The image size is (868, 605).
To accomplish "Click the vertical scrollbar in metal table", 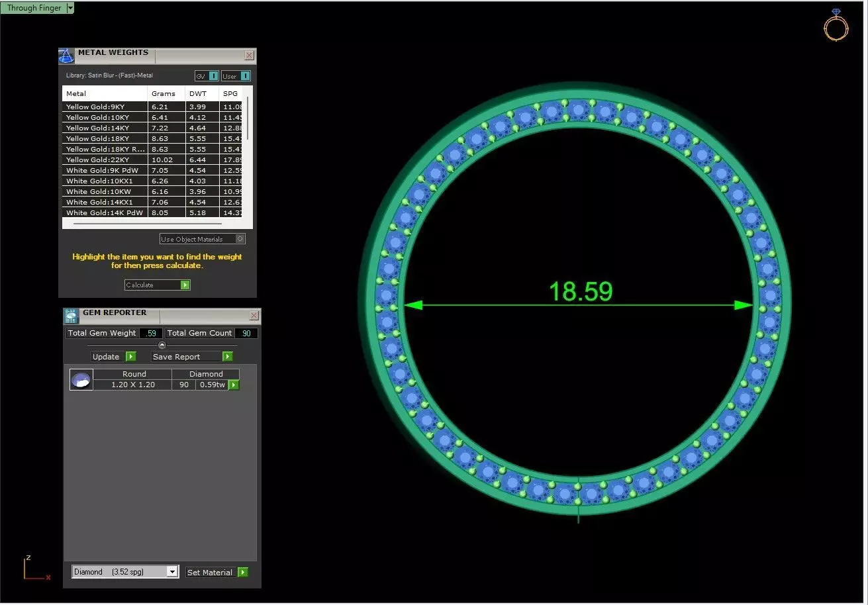I will pyautogui.click(x=248, y=118).
